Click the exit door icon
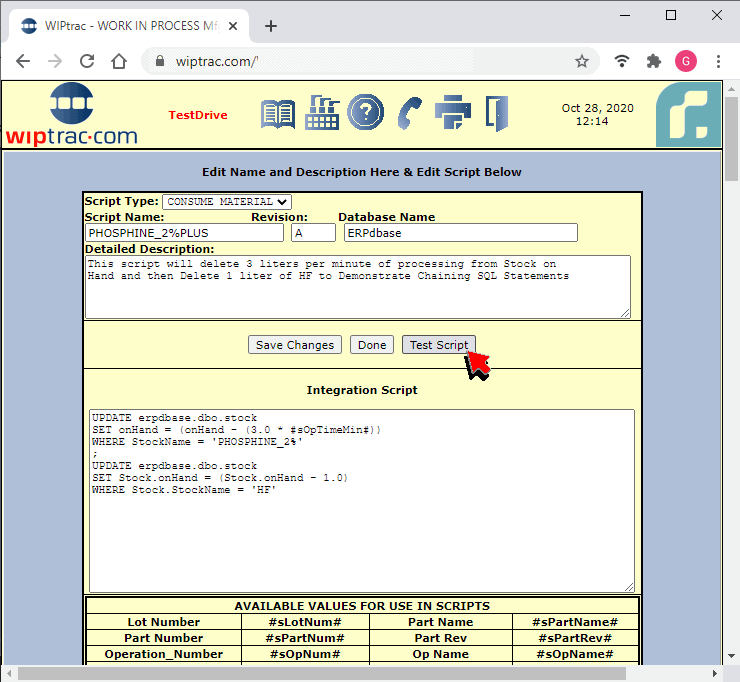The image size is (740, 682). tap(496, 113)
